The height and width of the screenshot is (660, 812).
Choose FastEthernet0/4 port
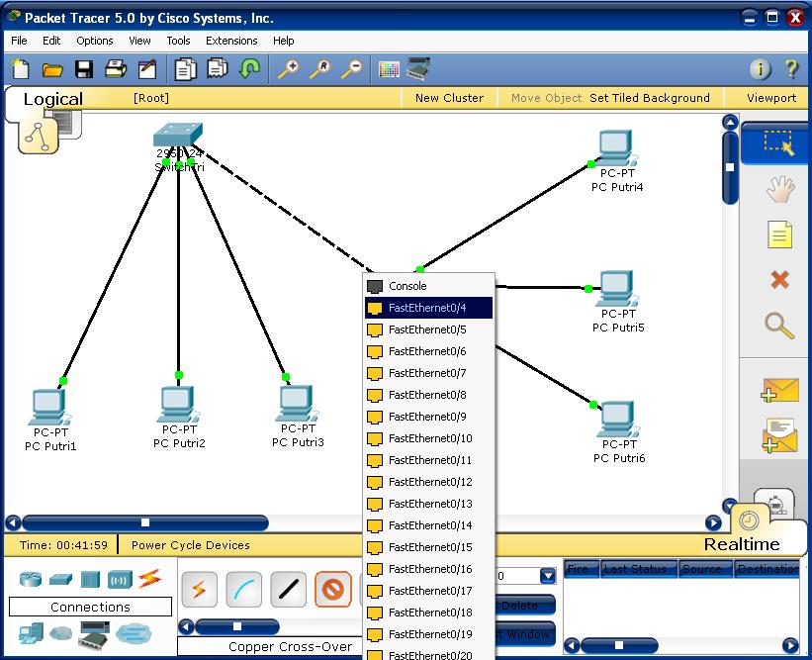click(x=429, y=308)
